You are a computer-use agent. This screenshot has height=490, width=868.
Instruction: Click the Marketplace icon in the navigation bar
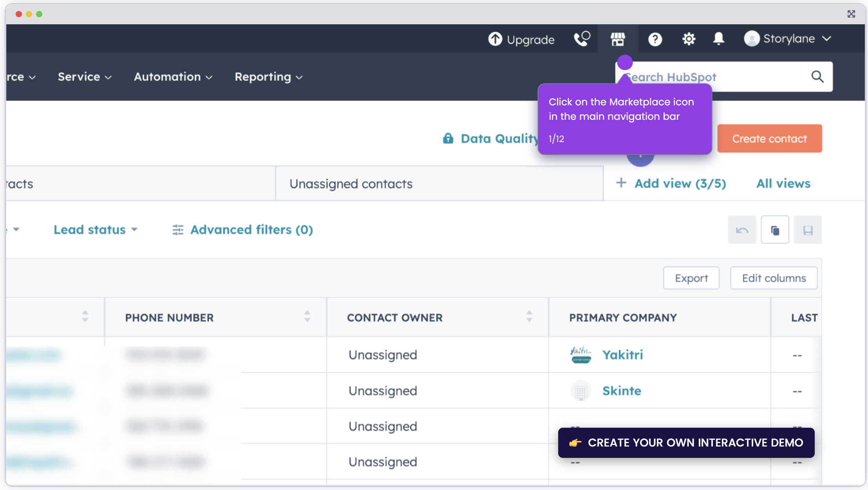(x=617, y=39)
